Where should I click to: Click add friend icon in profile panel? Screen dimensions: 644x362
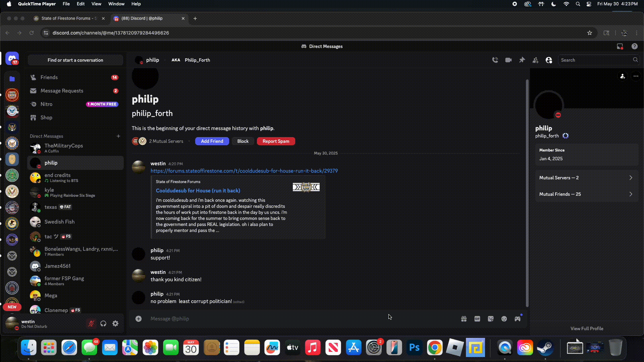pyautogui.click(x=623, y=76)
